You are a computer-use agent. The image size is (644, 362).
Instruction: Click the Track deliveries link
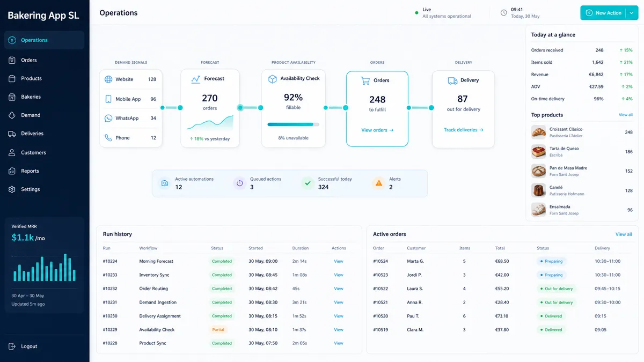464,130
